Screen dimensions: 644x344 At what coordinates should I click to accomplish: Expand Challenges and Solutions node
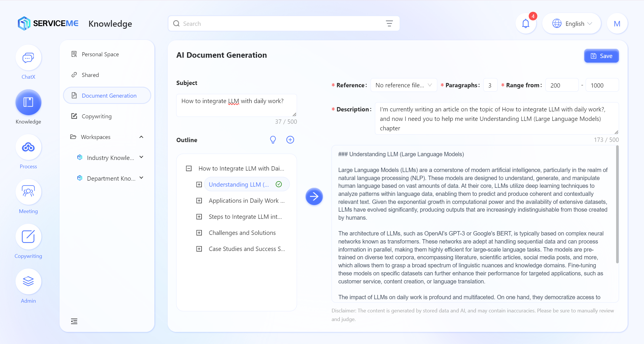pyautogui.click(x=199, y=233)
